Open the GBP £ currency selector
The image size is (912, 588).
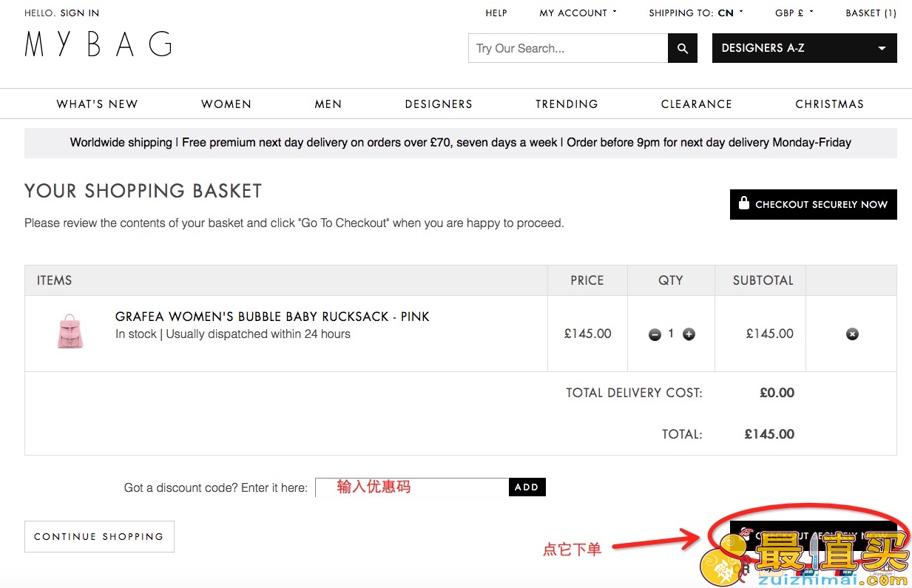794,13
